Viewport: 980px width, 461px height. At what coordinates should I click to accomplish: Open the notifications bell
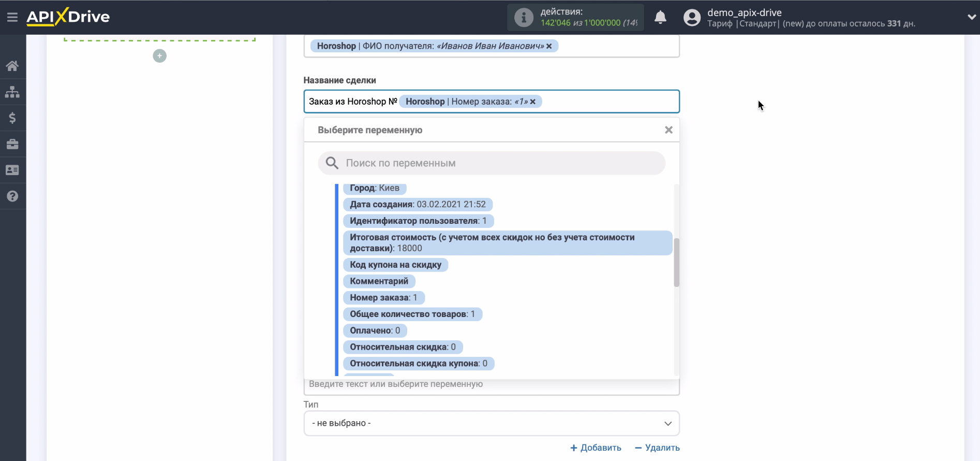pos(660,18)
